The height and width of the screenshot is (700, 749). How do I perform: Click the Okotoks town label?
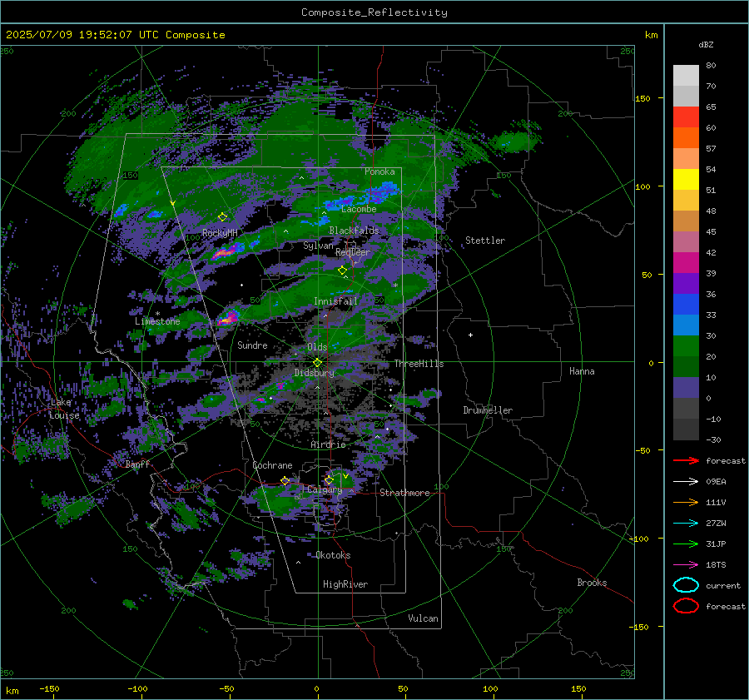point(333,555)
